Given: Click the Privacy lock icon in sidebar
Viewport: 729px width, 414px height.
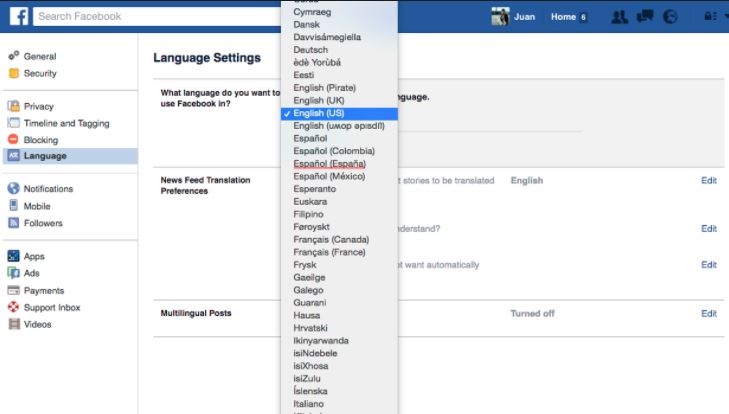Looking at the screenshot, I should pyautogui.click(x=13, y=106).
